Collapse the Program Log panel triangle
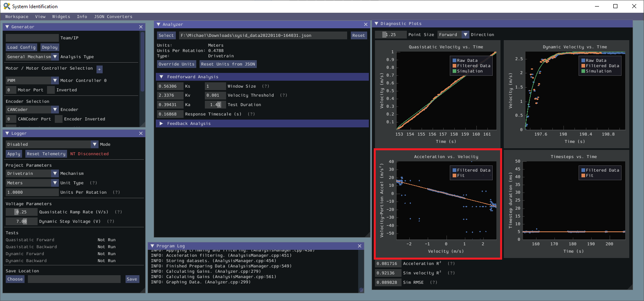The height and width of the screenshot is (301, 644). coord(152,246)
